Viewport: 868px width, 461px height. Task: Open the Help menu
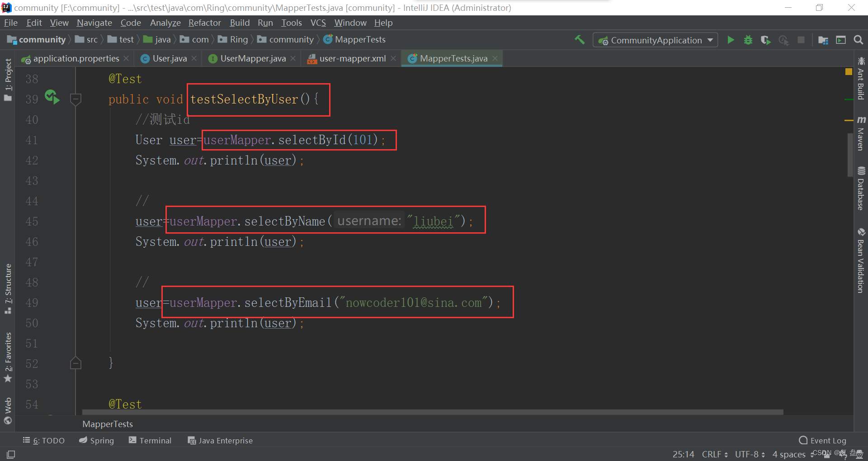point(383,23)
